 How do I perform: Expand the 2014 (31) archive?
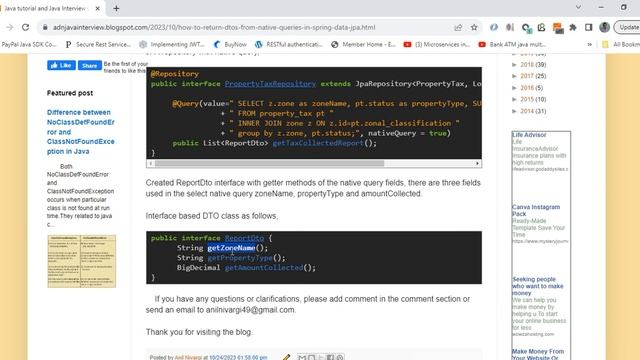click(x=515, y=111)
